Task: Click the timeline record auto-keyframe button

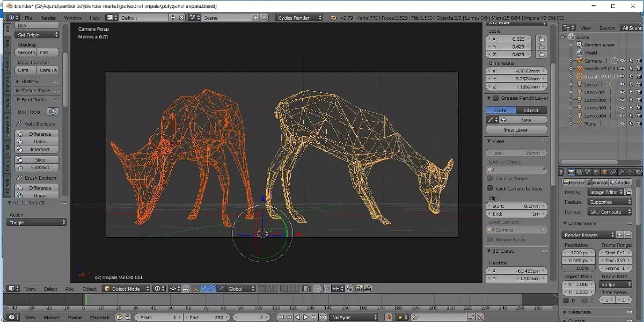Action: coord(389,317)
